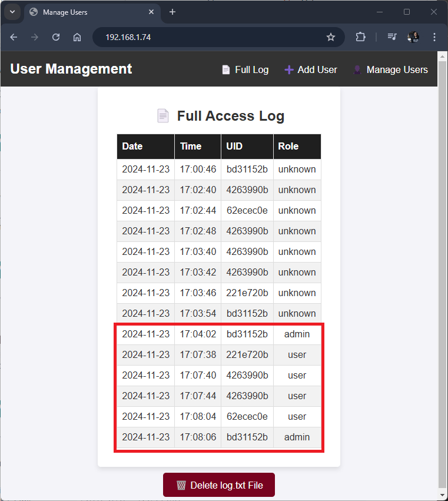
Task: Click the Add User plus icon
Action: coord(289,69)
